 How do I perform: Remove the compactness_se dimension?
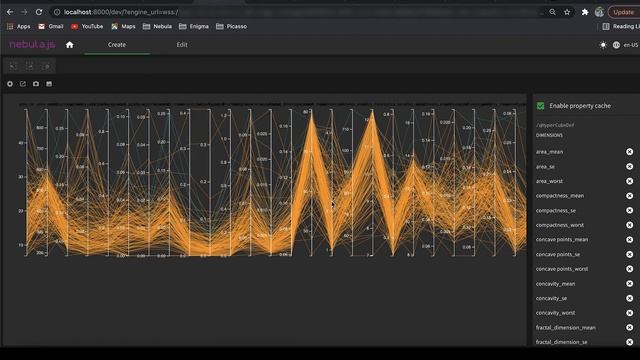pos(629,211)
